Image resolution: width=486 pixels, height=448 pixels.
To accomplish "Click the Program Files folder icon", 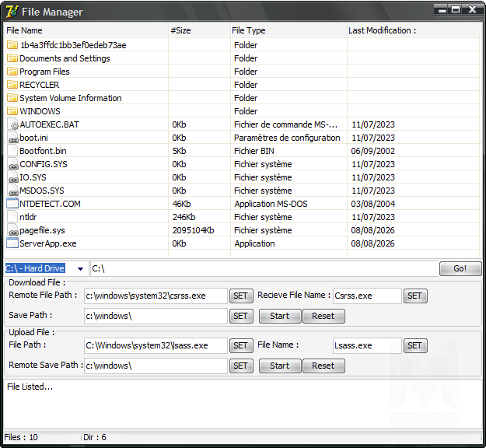I will (12, 72).
